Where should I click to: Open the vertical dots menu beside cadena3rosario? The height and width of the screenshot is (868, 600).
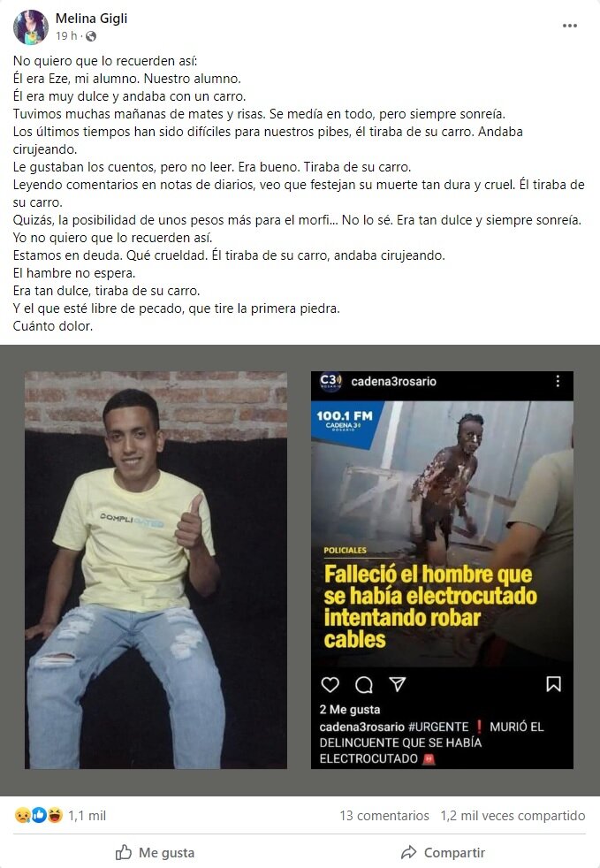[558, 381]
